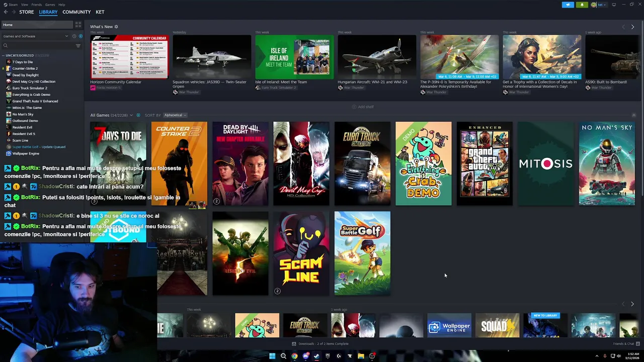This screenshot has height=362, width=644.
Task: Open the Resident Evil 5 cover
Action: coord(240,253)
